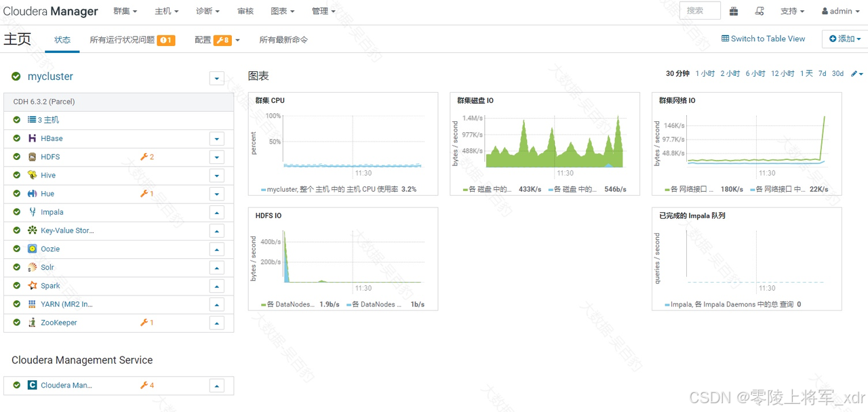
Task: Click the YARN service icon
Action: pyautogui.click(x=32, y=304)
